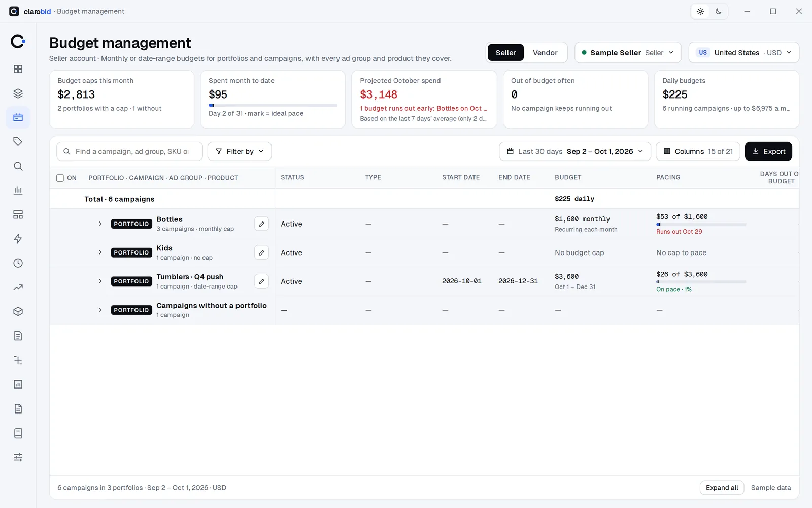
Task: Switch to the Vendor tab
Action: point(545,53)
